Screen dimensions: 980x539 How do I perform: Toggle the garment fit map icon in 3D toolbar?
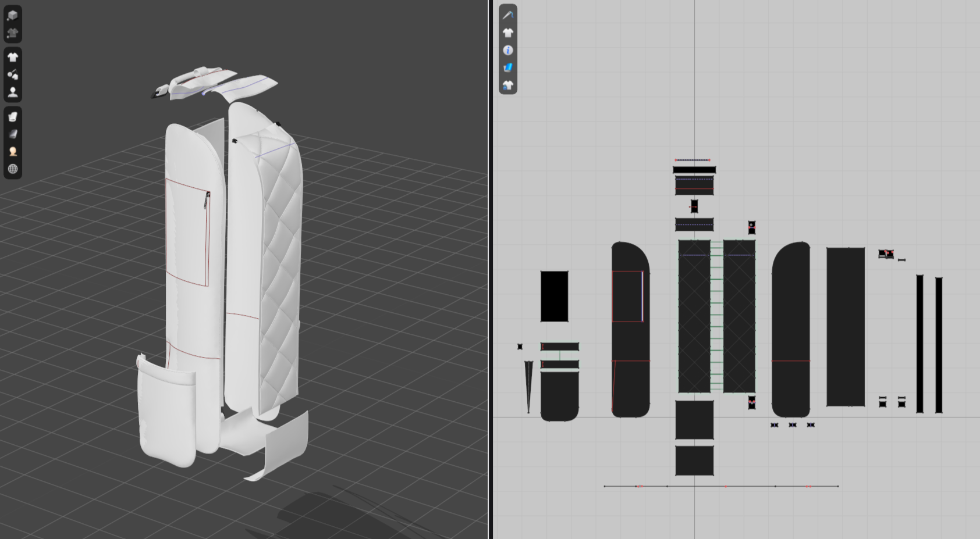pos(13,74)
